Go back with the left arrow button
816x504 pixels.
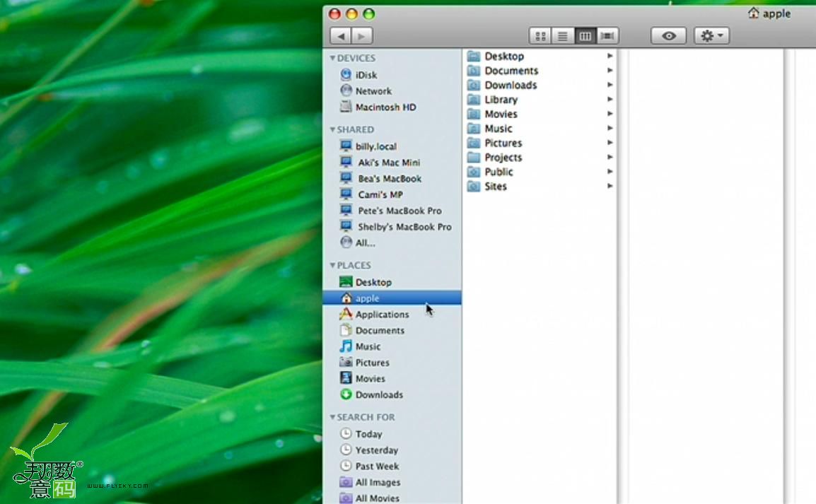341,36
